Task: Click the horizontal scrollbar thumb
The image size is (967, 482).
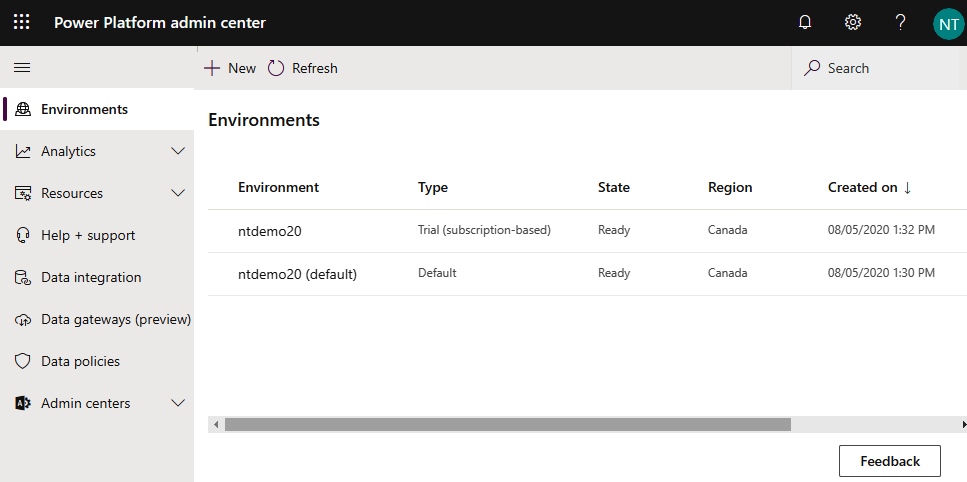Action: 508,424
